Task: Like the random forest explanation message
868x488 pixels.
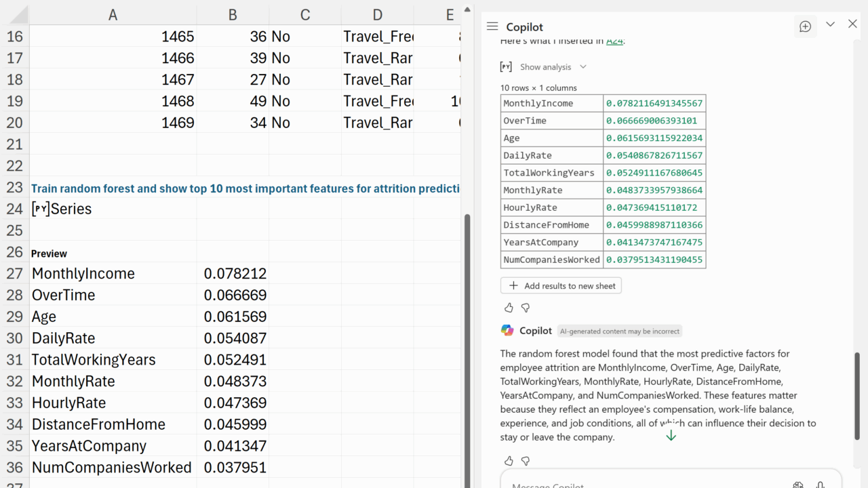Action: tap(509, 461)
